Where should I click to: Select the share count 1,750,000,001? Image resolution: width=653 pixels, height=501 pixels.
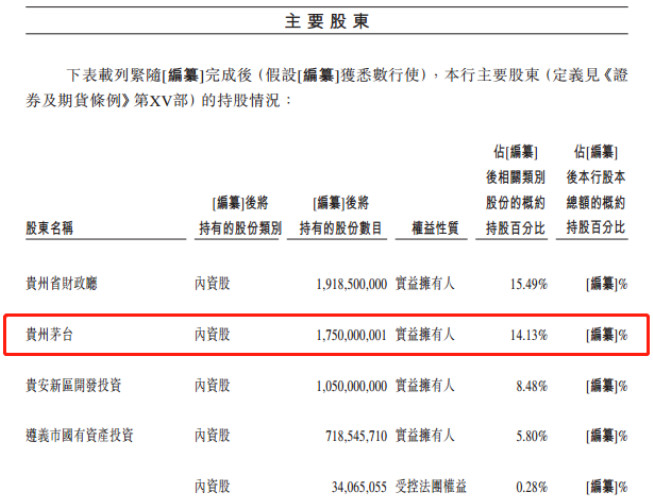pyautogui.click(x=343, y=335)
